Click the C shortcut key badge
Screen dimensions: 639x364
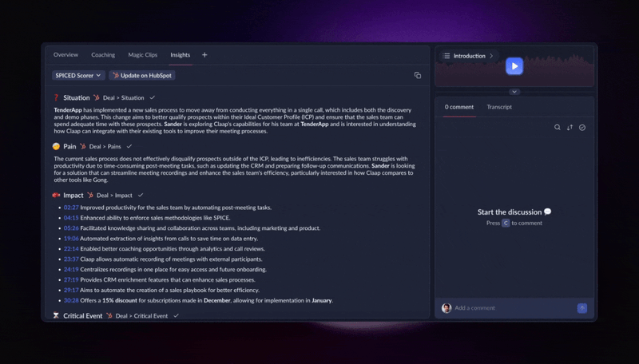click(x=506, y=224)
